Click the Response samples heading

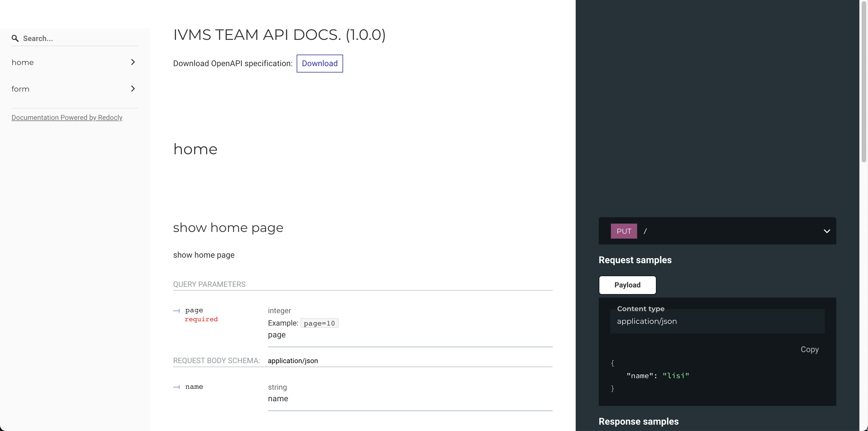(638, 421)
